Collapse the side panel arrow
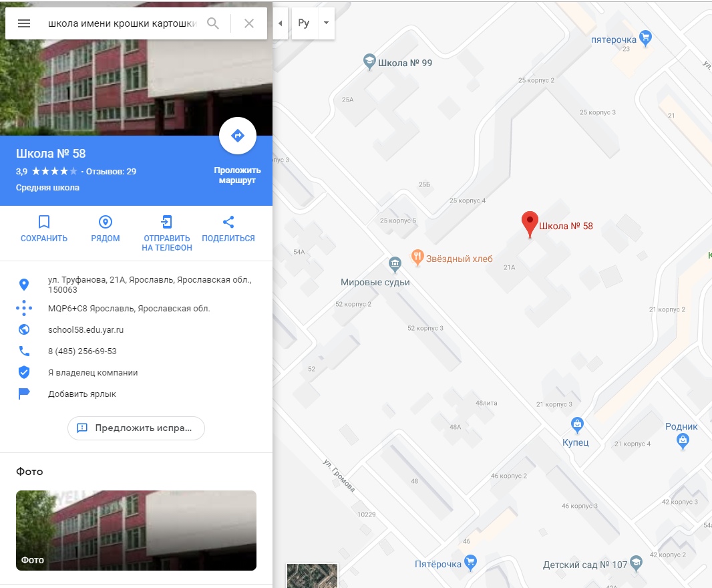Viewport: 712px width, 588px height. point(280,23)
